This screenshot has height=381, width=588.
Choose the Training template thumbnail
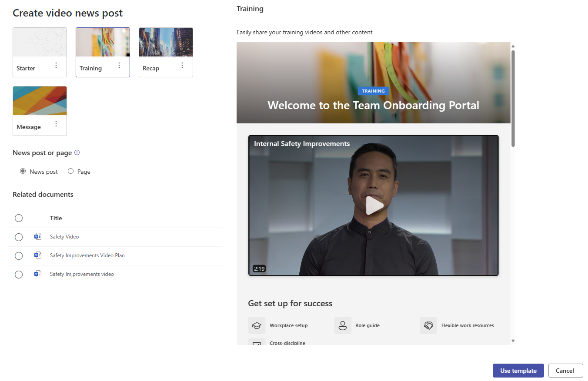(x=103, y=43)
